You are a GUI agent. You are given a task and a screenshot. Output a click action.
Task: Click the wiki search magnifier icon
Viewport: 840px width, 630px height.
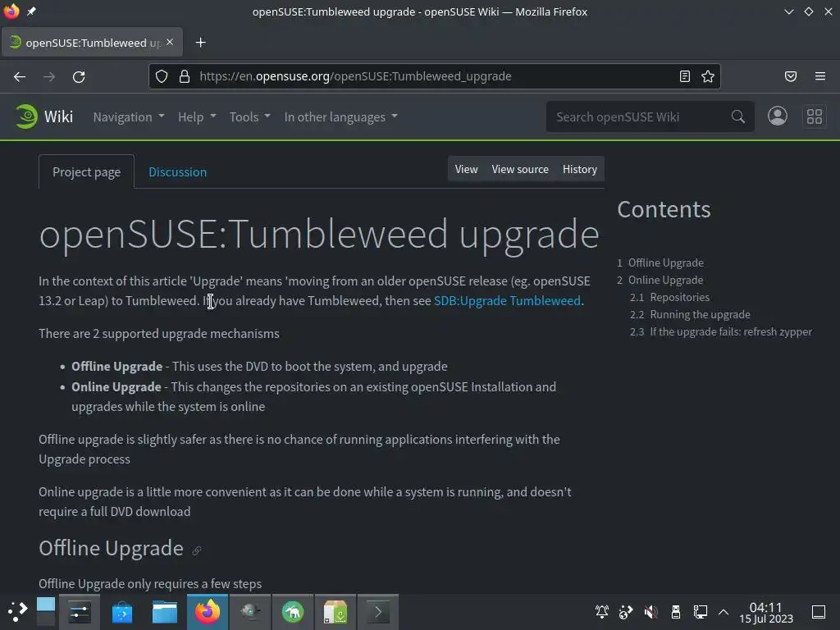click(x=737, y=116)
